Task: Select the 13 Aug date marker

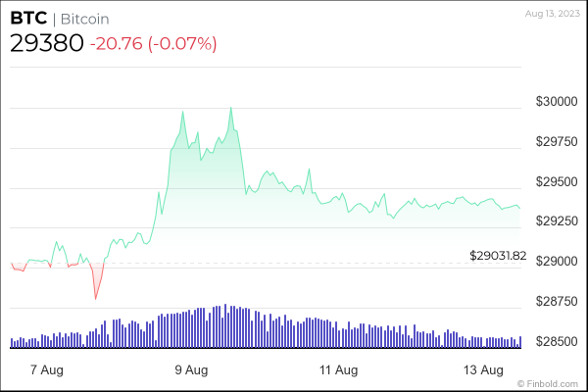Action: (484, 370)
